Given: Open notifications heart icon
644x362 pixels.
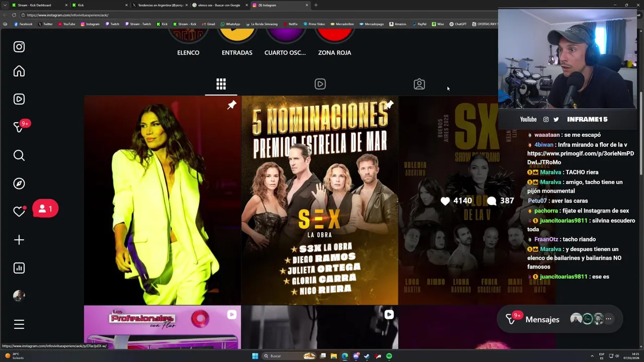Looking at the screenshot, I should click(19, 212).
